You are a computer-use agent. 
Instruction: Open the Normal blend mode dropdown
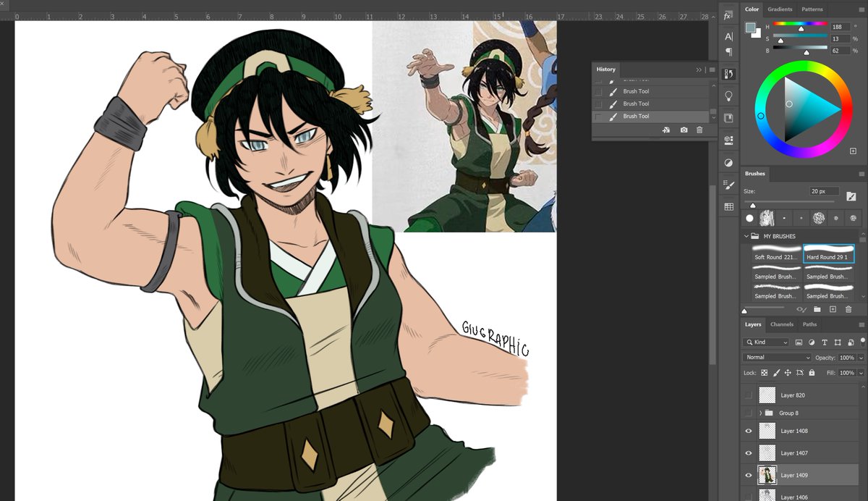778,358
